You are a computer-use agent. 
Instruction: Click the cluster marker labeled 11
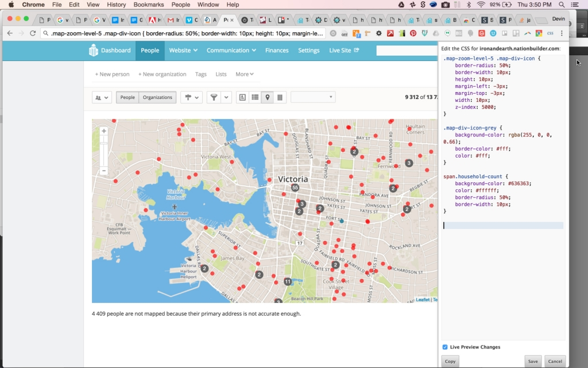point(288,281)
